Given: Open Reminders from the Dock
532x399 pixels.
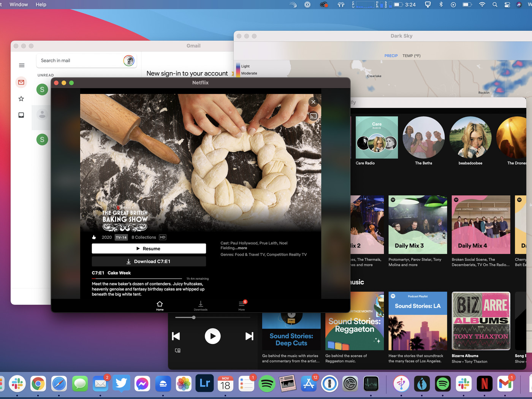Looking at the screenshot, I should click(246, 384).
